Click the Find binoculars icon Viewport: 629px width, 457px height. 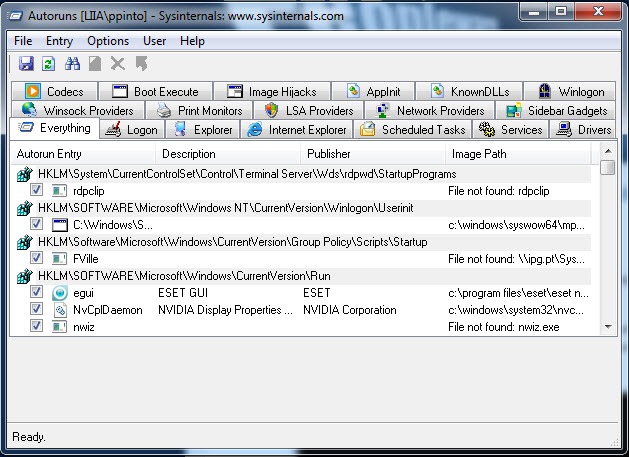tap(72, 64)
